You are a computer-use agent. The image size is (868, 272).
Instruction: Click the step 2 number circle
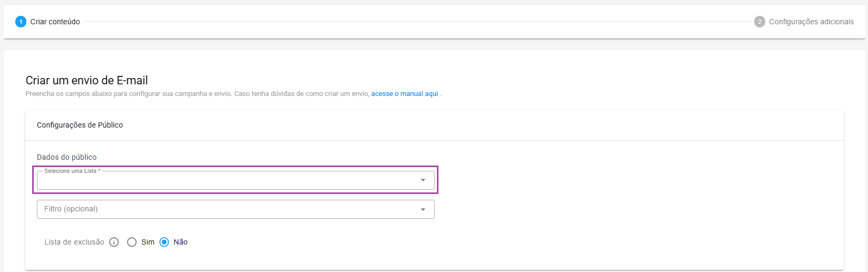[759, 22]
